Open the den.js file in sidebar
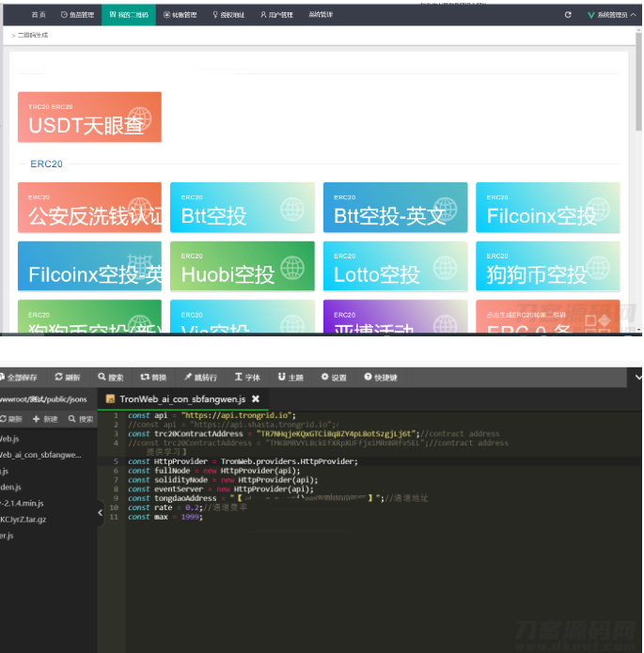The width and height of the screenshot is (644, 653). 11,487
